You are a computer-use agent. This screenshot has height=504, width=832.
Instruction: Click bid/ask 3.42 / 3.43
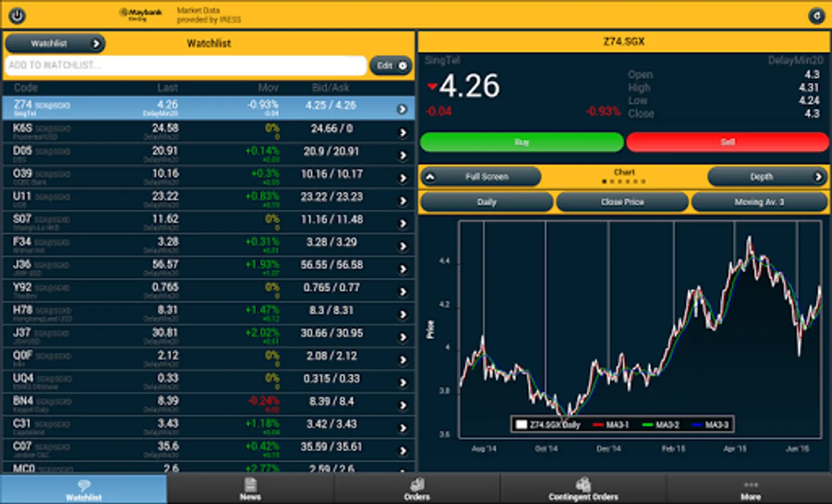point(331,424)
